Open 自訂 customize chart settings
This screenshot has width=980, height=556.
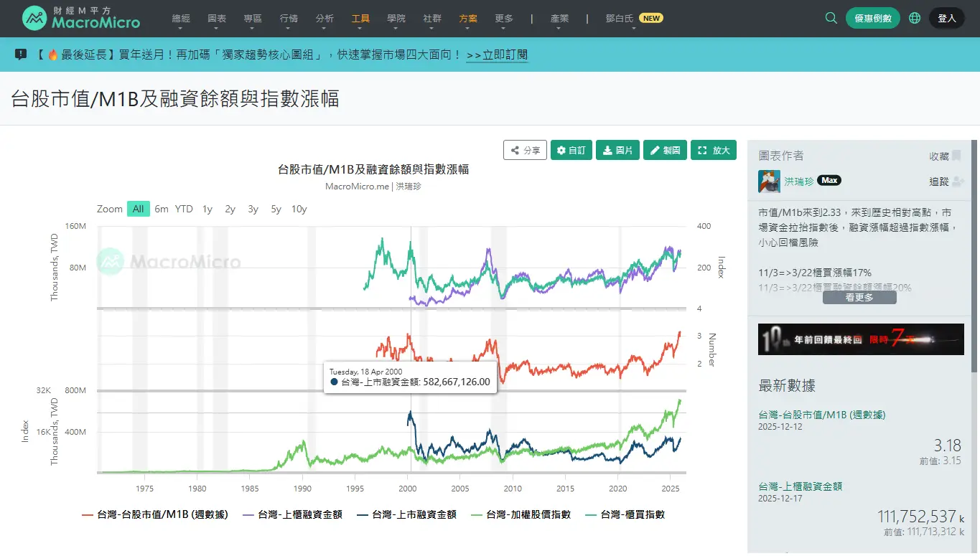click(571, 150)
